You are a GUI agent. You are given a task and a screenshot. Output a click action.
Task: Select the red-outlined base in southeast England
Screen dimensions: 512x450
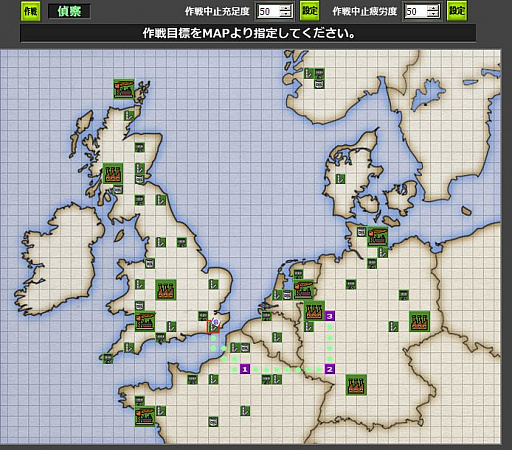coord(213,326)
